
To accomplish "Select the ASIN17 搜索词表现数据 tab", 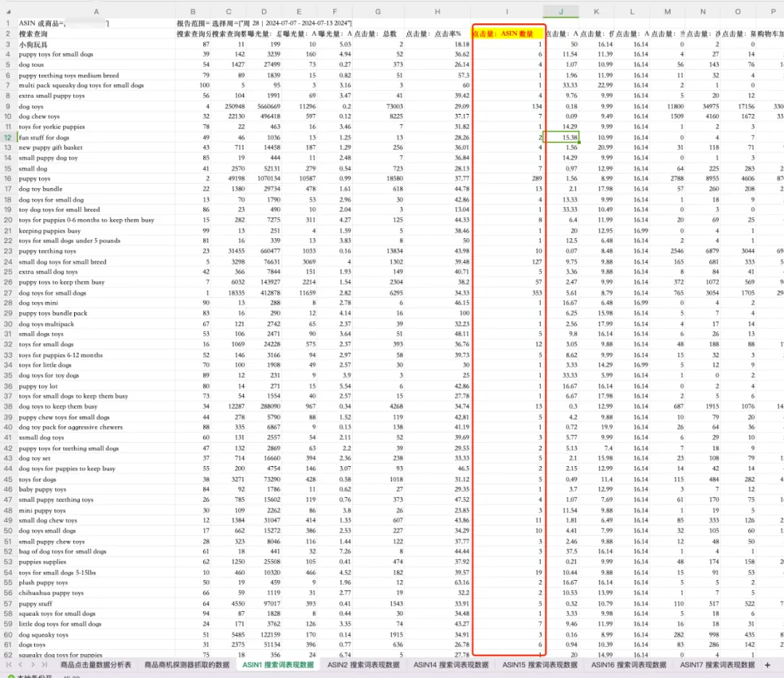I will 717,664.
